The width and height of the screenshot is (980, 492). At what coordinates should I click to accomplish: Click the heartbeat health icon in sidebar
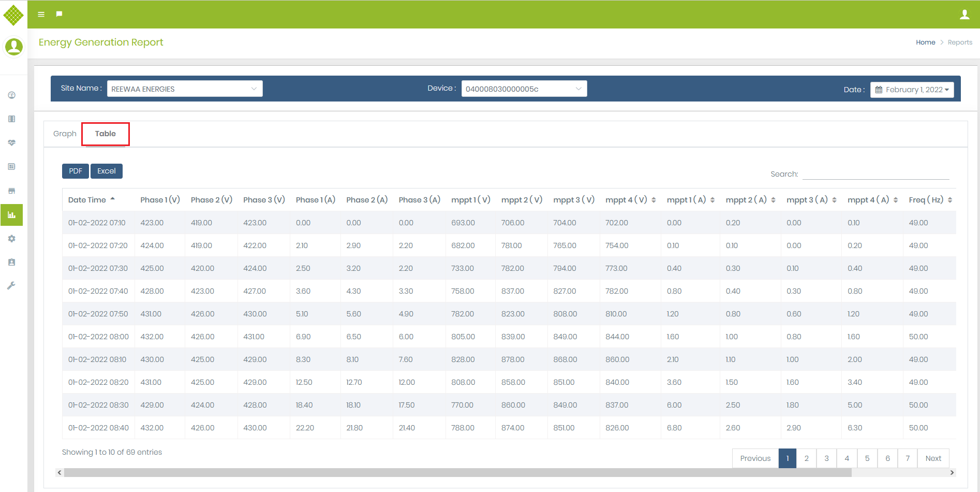coord(11,143)
